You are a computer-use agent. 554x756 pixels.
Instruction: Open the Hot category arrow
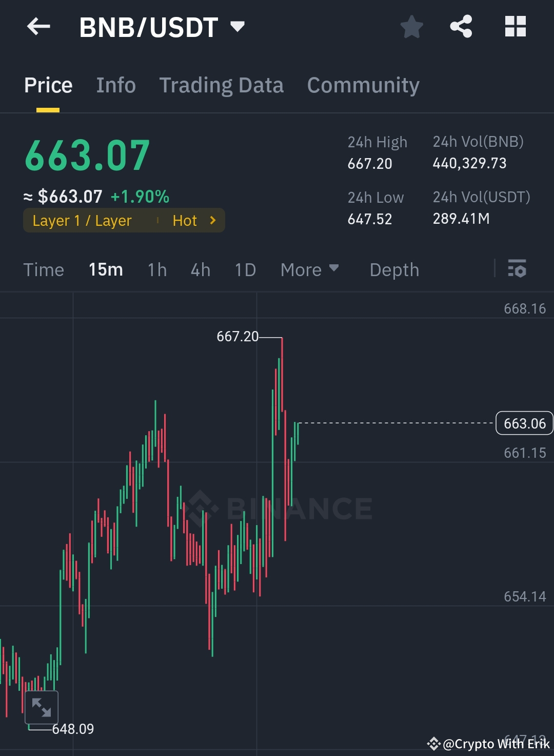(212, 220)
